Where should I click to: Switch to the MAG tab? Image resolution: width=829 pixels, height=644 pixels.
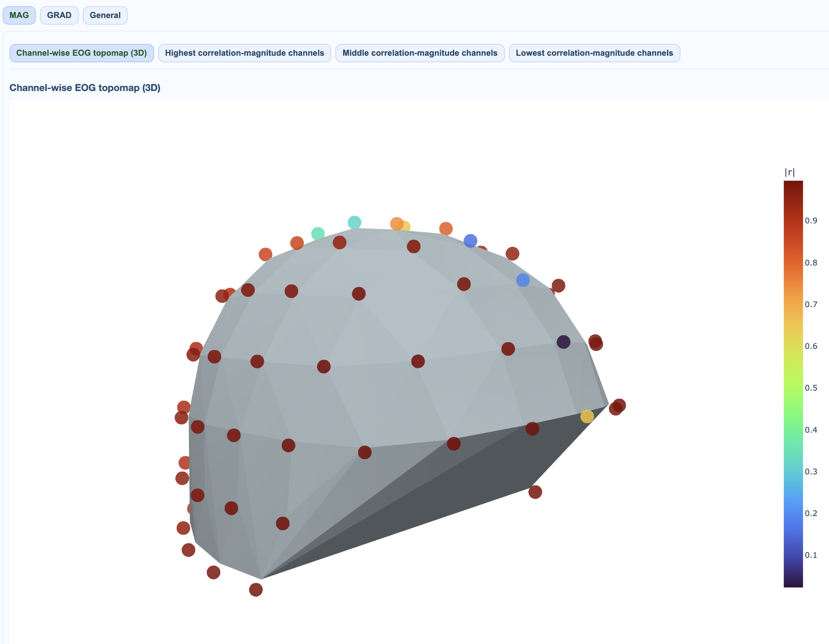pos(19,15)
